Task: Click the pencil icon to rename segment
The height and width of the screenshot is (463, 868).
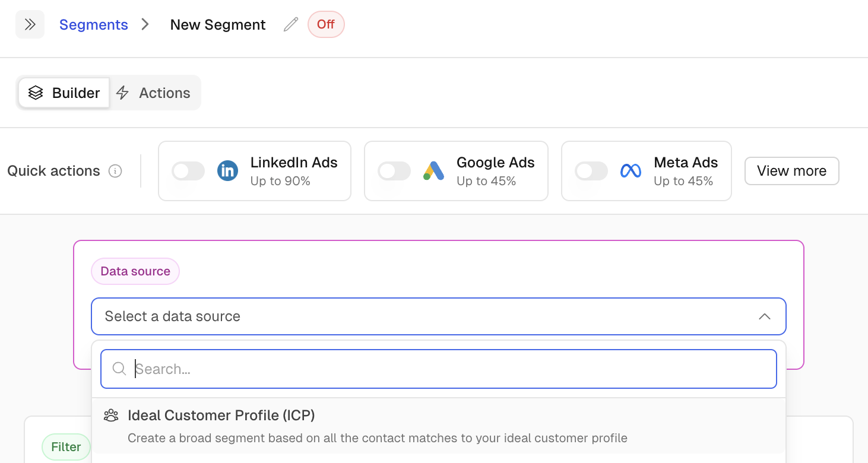Action: point(290,24)
